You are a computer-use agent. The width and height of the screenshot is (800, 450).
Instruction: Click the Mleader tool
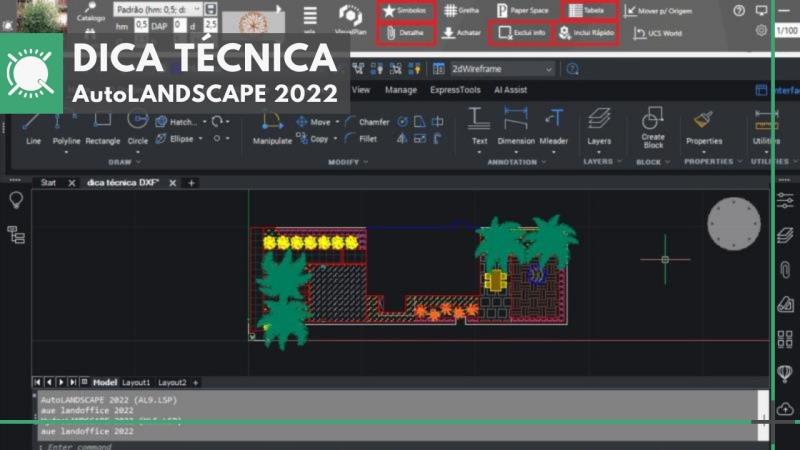(554, 127)
